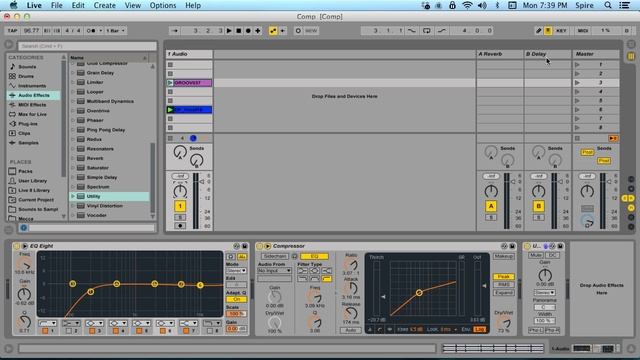Select Expand mode in Compressor
Image resolution: width=640 pixels, height=360 pixels.
pos(504,293)
